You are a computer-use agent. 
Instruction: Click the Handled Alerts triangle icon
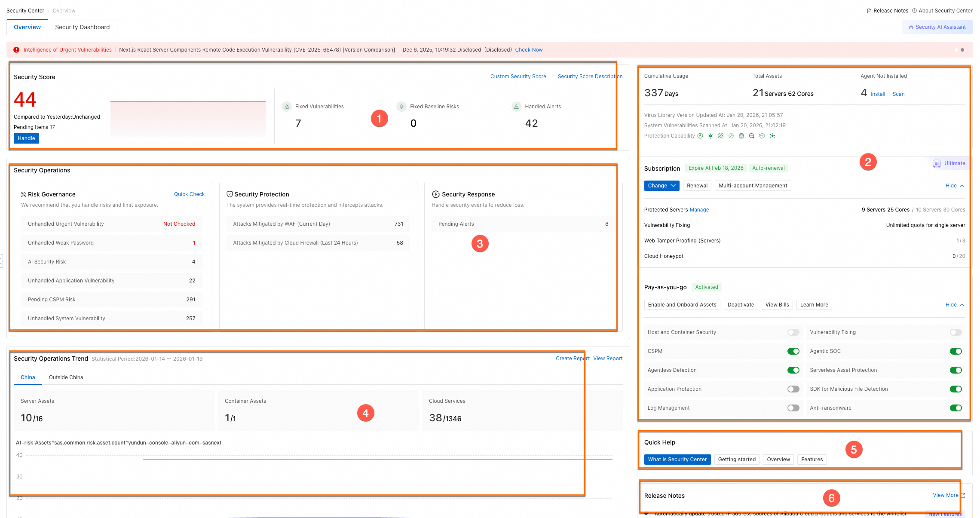pyautogui.click(x=516, y=107)
